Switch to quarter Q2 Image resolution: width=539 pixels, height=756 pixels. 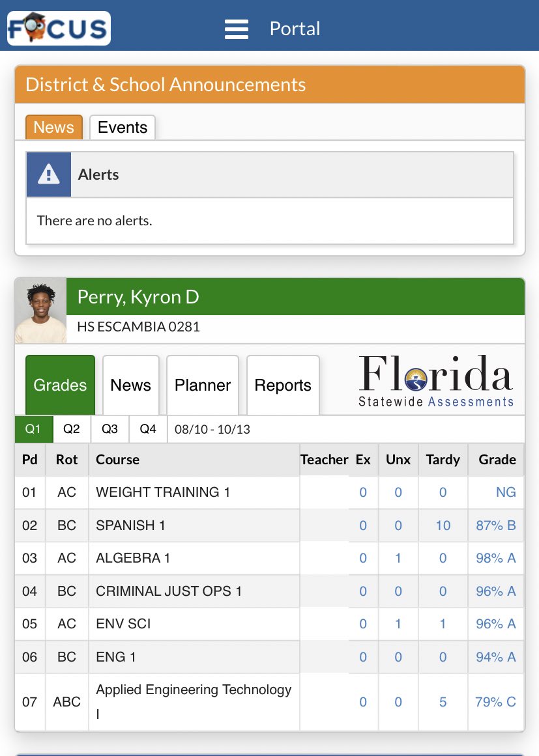pyautogui.click(x=71, y=428)
